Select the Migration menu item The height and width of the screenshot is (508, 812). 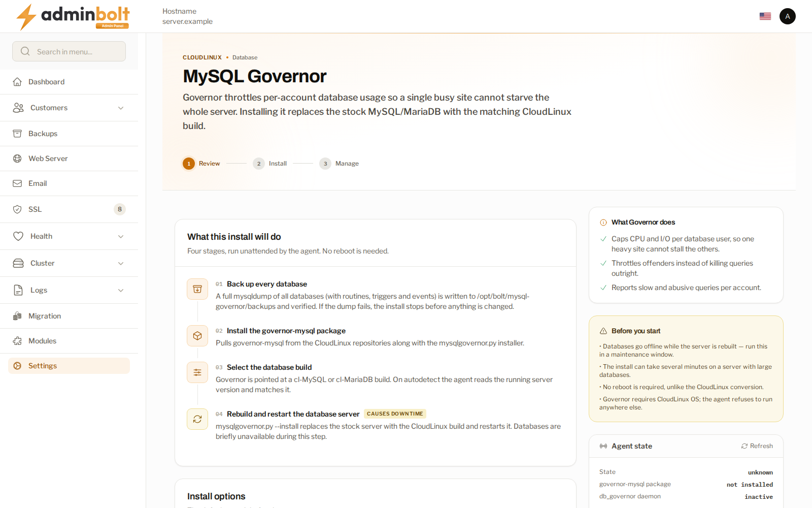pyautogui.click(x=69, y=316)
